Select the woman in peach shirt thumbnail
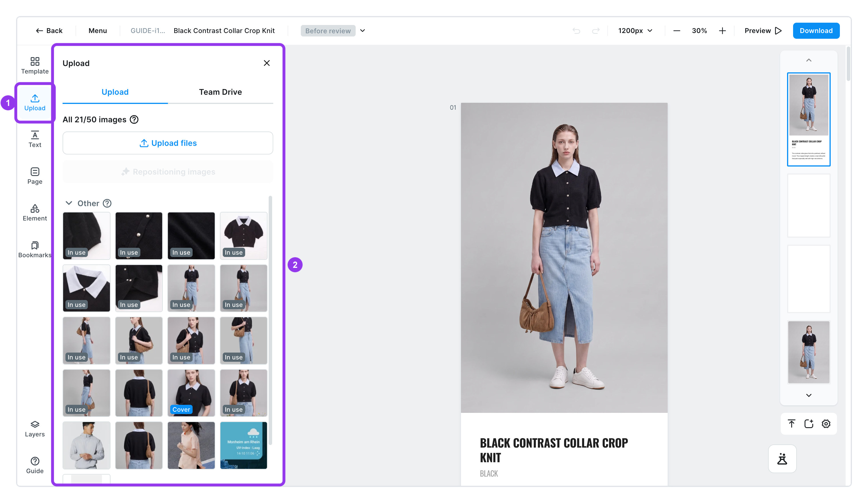Viewport: 868px width, 503px height. click(191, 445)
